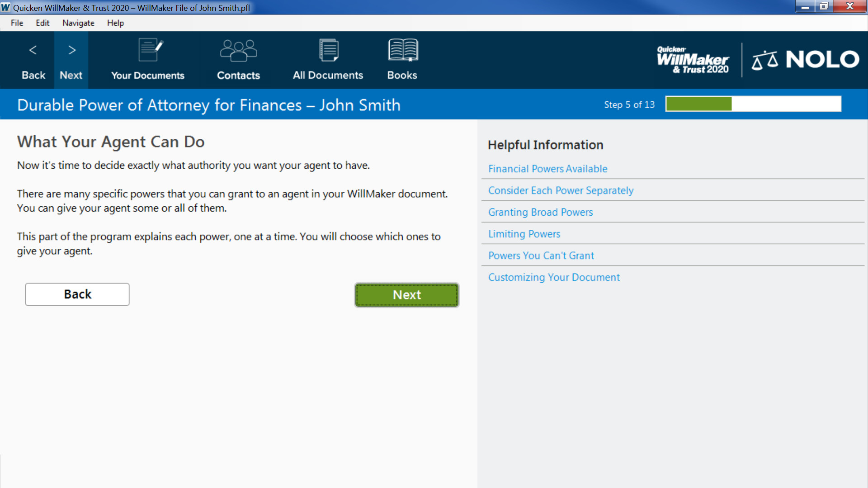Open the Books section
Screen dimensions: 868x488
tap(402, 60)
